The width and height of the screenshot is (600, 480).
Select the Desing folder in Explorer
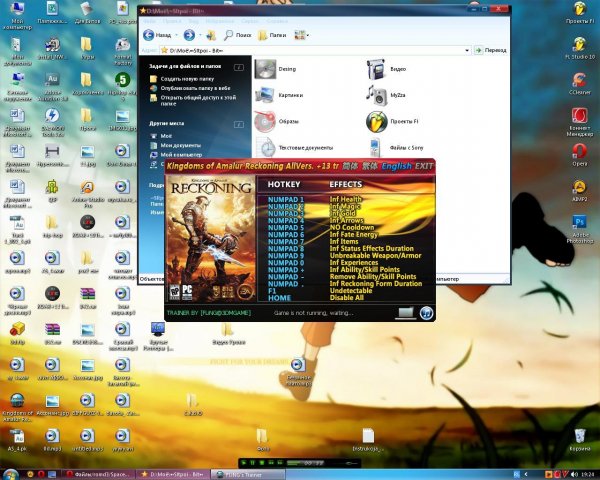coord(276,69)
